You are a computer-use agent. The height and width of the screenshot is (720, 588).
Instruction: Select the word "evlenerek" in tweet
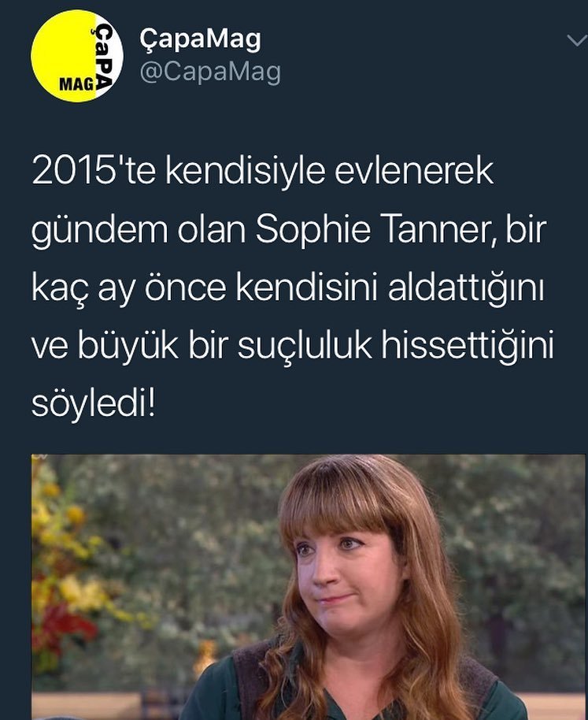414,171
